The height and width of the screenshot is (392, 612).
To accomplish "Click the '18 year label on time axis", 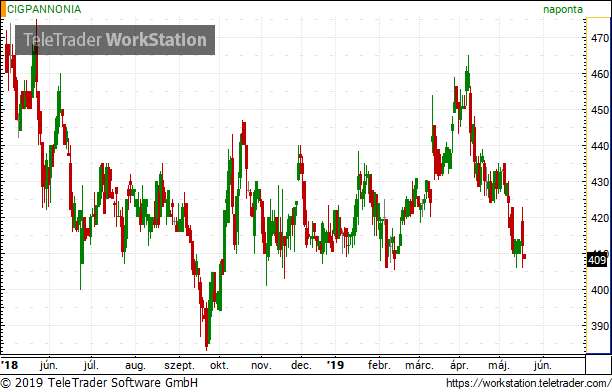I will click(9, 365).
